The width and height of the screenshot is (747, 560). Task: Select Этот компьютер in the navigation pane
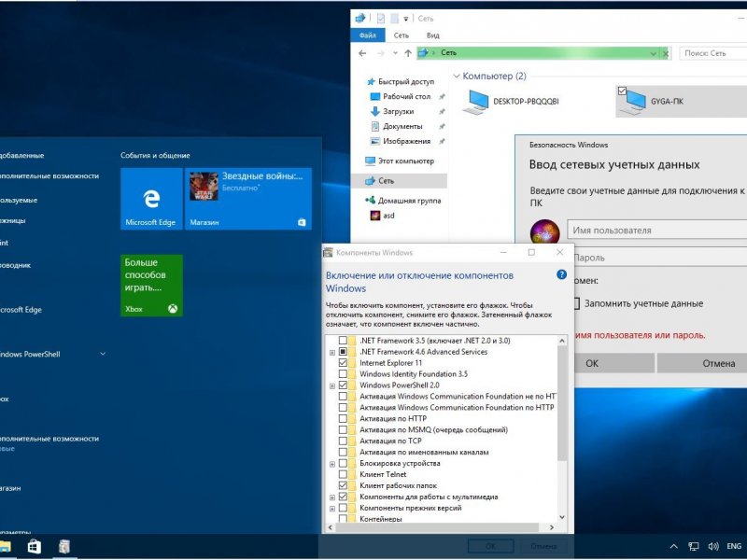(405, 161)
